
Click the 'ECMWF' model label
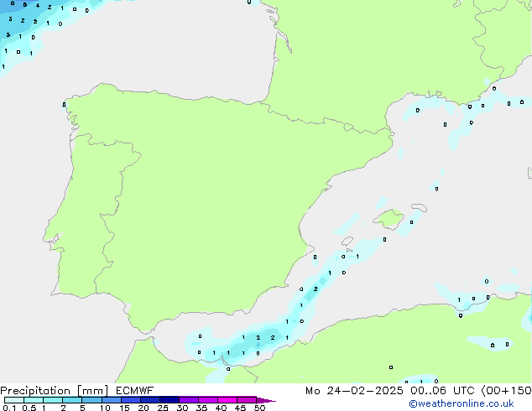135,391
